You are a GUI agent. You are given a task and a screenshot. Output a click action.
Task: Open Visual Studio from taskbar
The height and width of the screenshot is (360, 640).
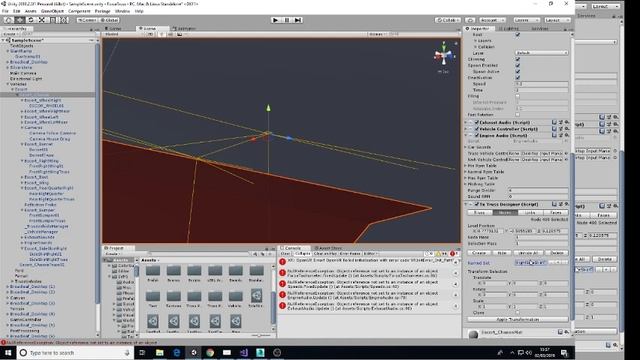(244, 353)
